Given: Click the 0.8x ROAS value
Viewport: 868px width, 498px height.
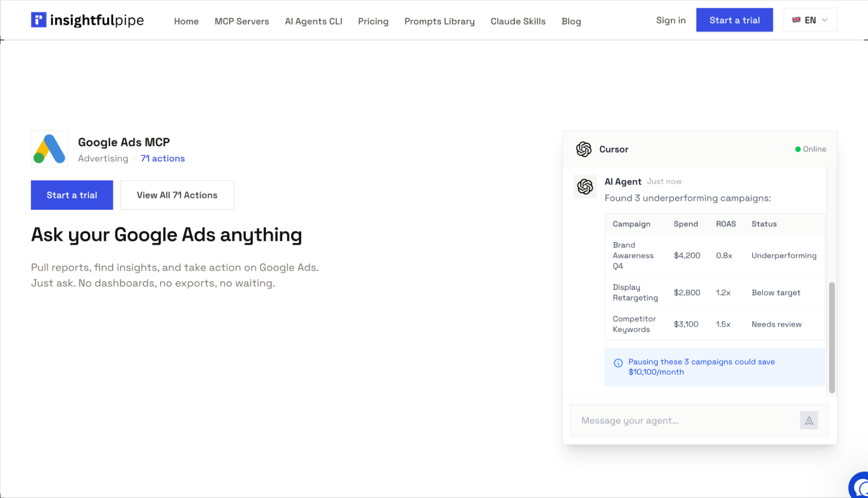Looking at the screenshot, I should [x=724, y=256].
